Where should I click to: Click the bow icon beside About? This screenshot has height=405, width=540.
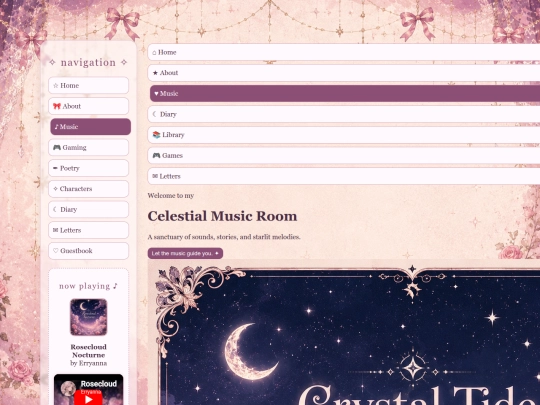tap(57, 106)
